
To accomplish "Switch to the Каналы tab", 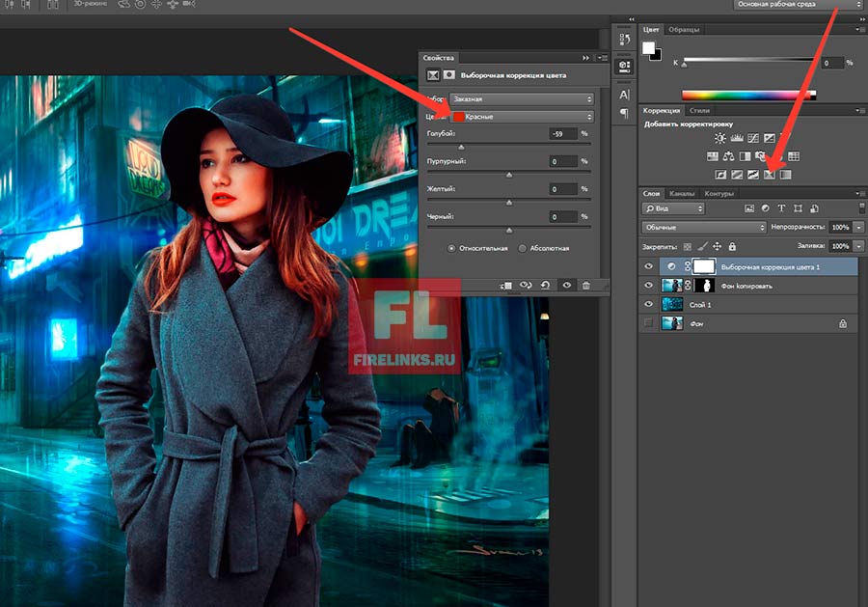I will (x=682, y=194).
